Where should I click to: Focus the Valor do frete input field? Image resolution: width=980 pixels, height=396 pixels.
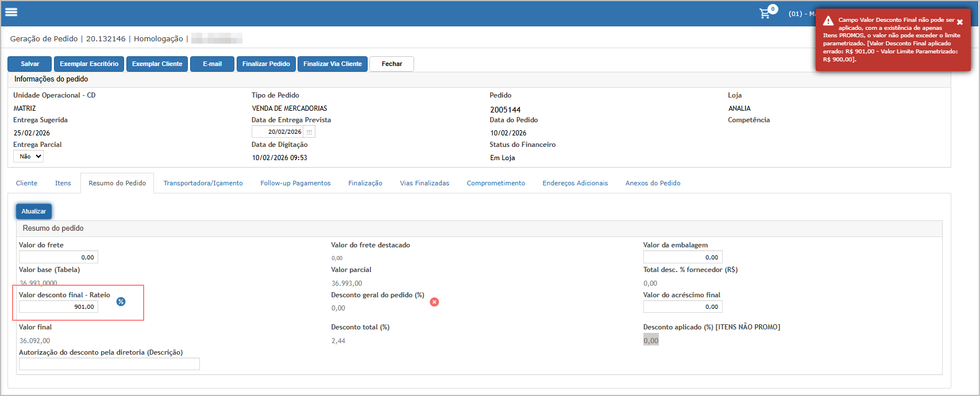(x=59, y=257)
